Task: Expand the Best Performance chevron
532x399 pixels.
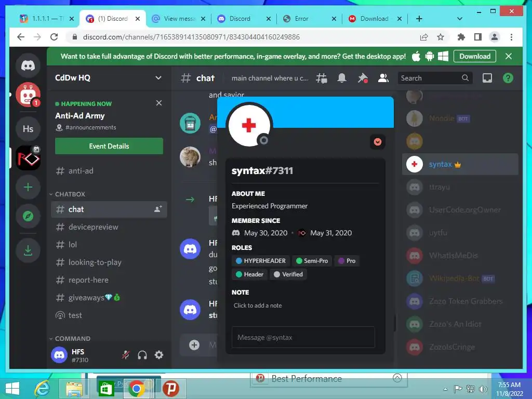Action: (x=397, y=378)
